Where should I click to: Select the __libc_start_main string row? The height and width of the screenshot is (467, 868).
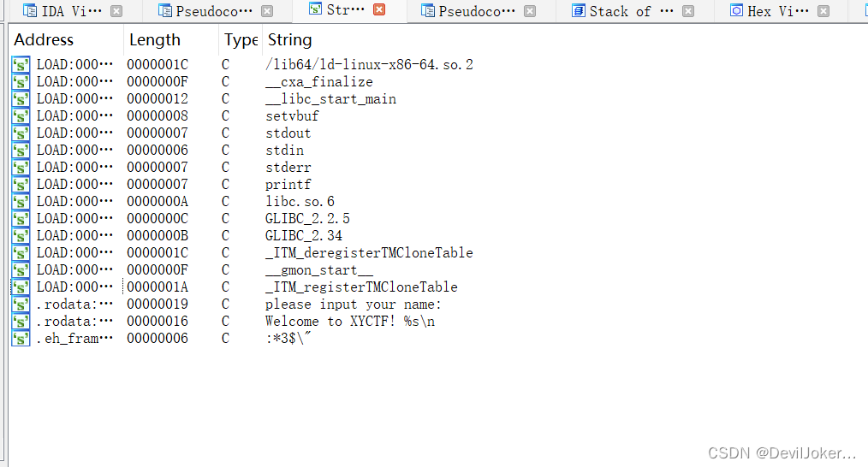(330, 99)
